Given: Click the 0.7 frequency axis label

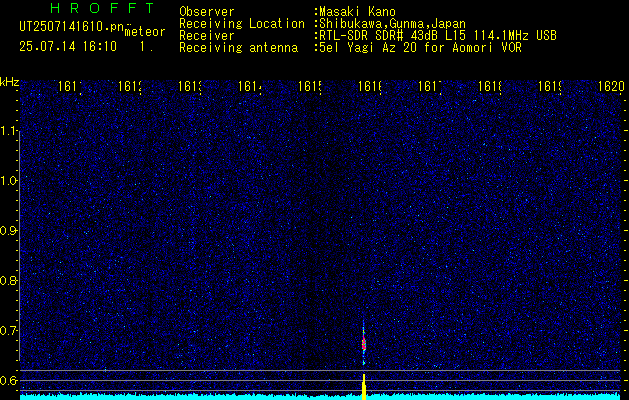Looking at the screenshot, I should 9,331.
